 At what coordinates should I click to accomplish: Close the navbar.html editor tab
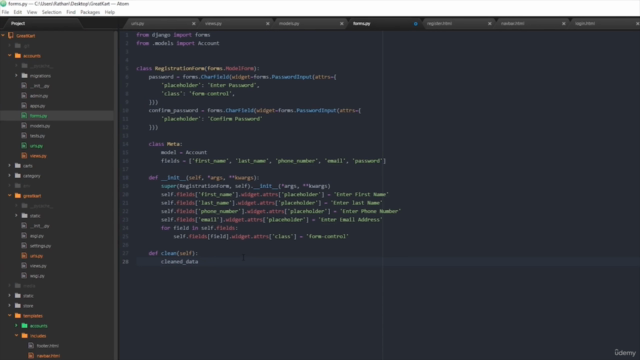click(x=564, y=24)
